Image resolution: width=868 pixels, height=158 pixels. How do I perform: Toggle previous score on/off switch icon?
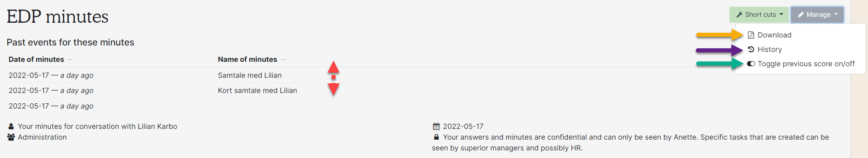tap(751, 63)
